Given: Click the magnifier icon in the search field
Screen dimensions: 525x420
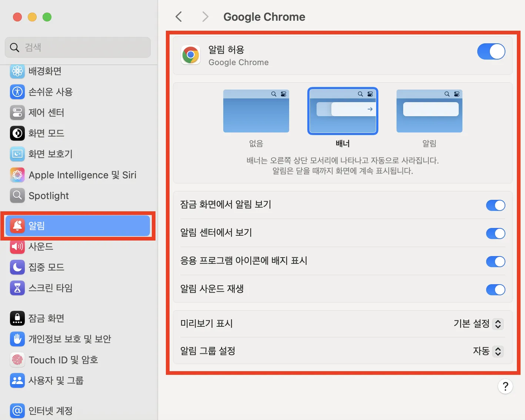Looking at the screenshot, I should tap(14, 47).
